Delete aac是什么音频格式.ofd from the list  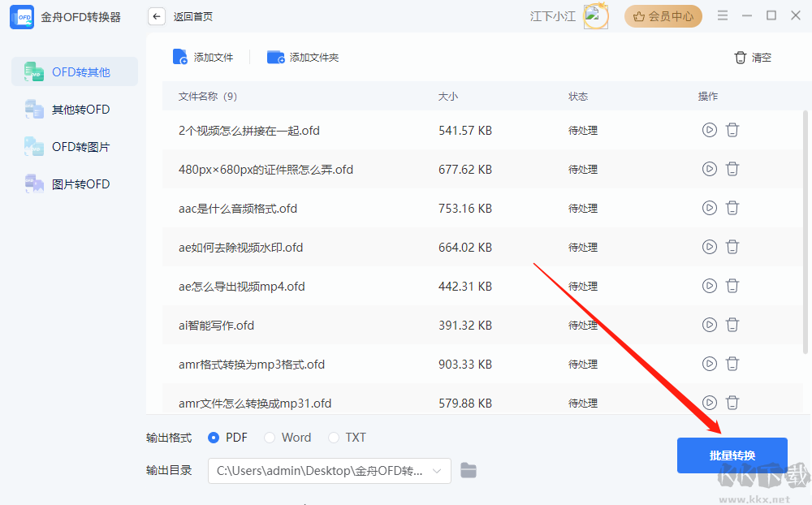[x=732, y=208]
